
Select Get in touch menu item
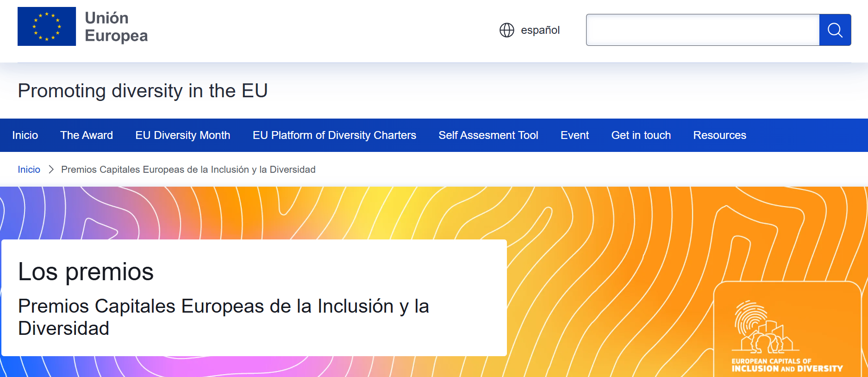641,135
